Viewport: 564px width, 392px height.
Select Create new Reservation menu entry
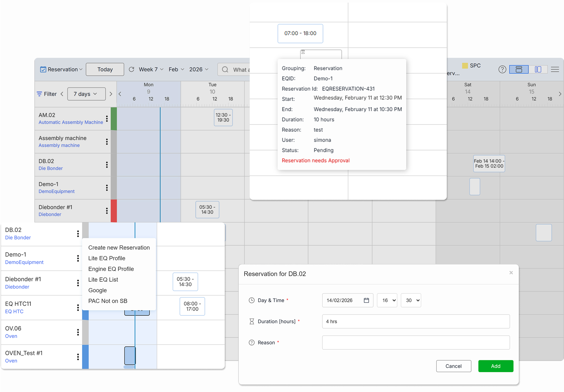(x=119, y=247)
